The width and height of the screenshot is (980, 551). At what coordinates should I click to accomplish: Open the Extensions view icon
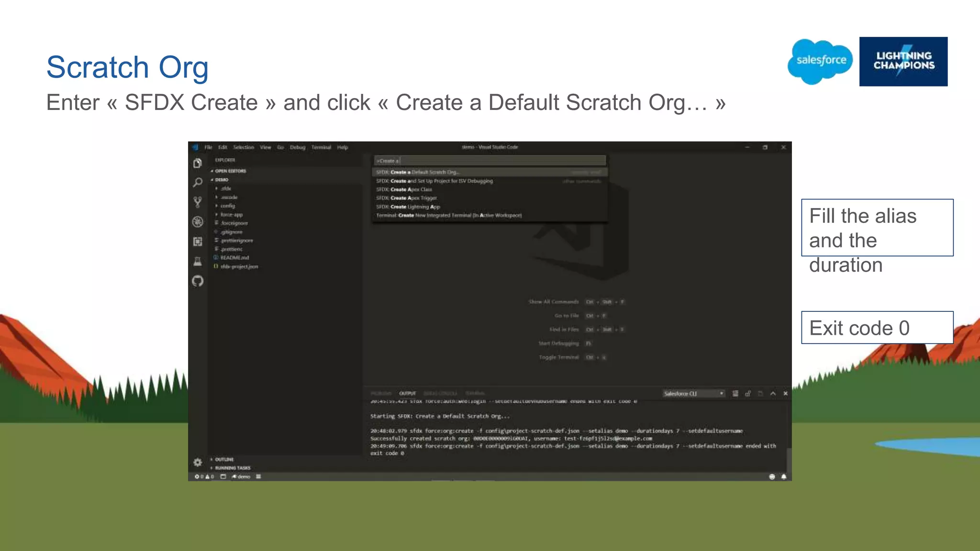198,242
